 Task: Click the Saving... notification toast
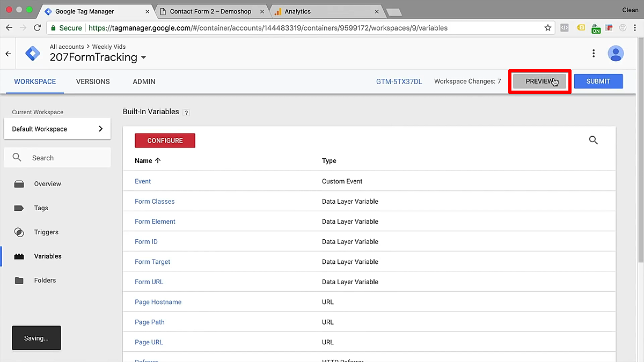pyautogui.click(x=36, y=338)
